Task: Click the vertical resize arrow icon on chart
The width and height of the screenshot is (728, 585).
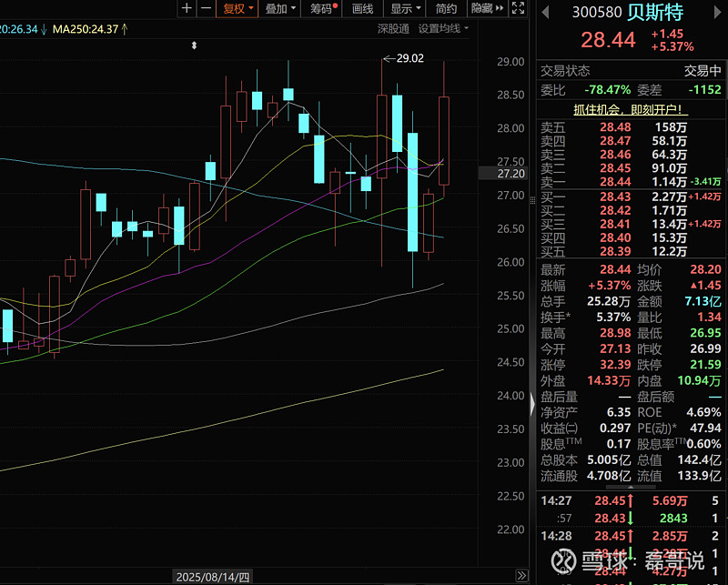Action: tap(194, 45)
